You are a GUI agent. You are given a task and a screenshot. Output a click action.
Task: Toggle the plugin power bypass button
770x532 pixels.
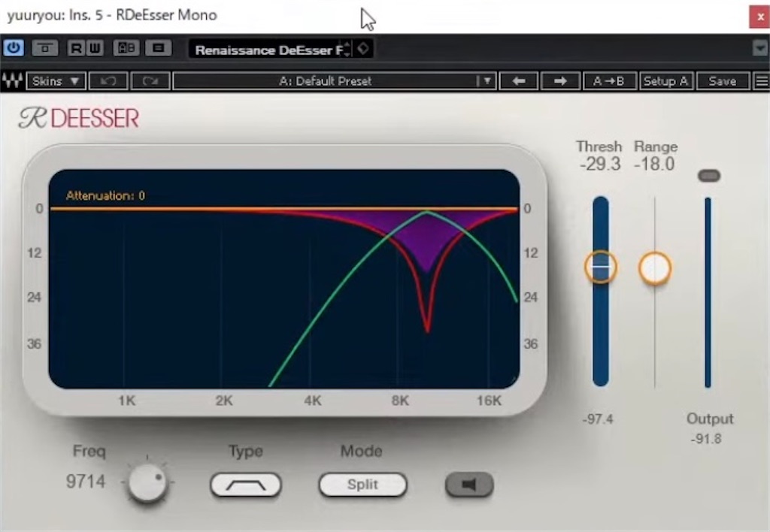14,48
